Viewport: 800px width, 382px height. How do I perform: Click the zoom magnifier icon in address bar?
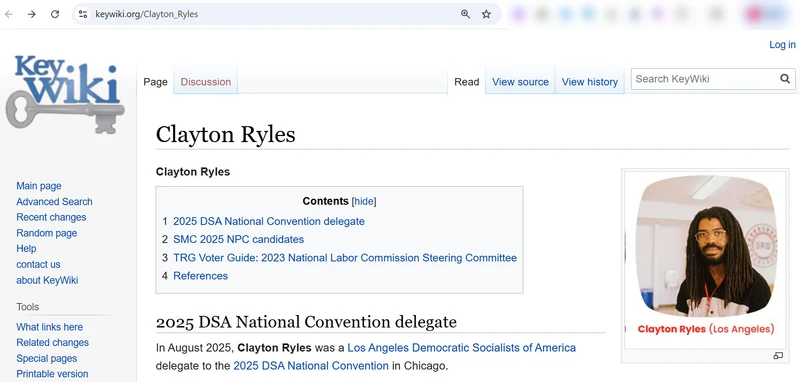coord(465,14)
